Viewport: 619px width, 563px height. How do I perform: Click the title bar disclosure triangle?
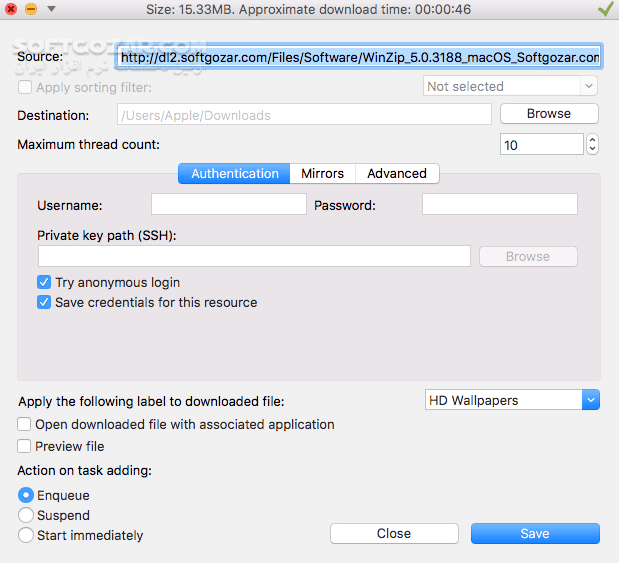pyautogui.click(x=51, y=9)
